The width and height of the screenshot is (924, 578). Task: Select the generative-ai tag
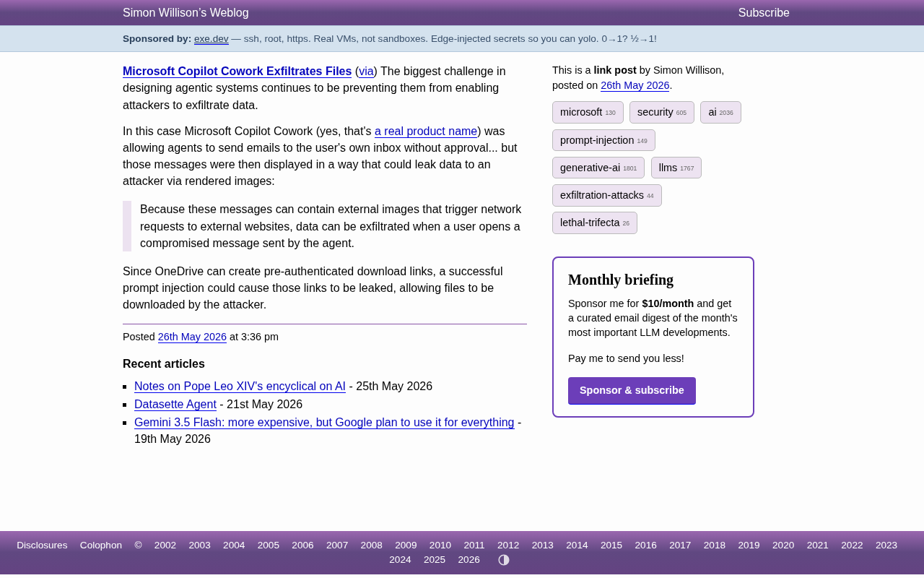[598, 168]
